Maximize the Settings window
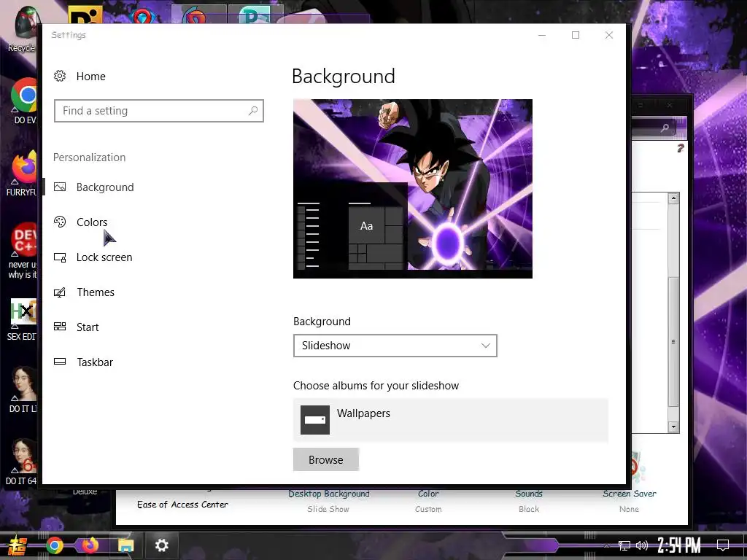Image resolution: width=747 pixels, height=560 pixels. tap(576, 35)
